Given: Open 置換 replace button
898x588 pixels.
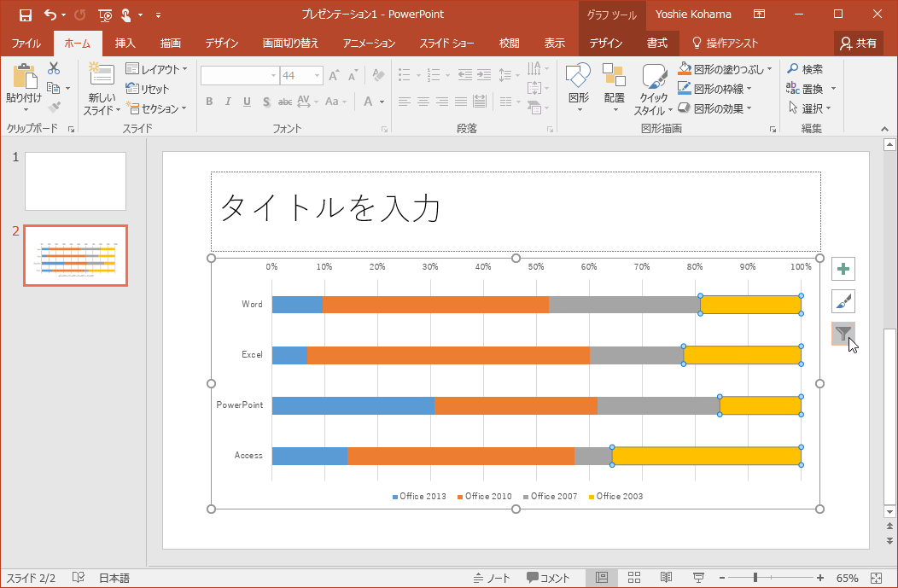Looking at the screenshot, I should point(805,88).
